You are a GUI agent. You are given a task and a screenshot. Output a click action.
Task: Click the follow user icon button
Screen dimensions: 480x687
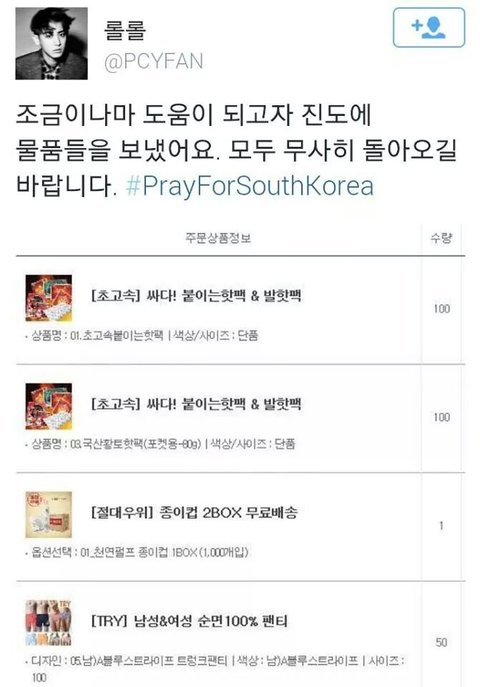429,27
